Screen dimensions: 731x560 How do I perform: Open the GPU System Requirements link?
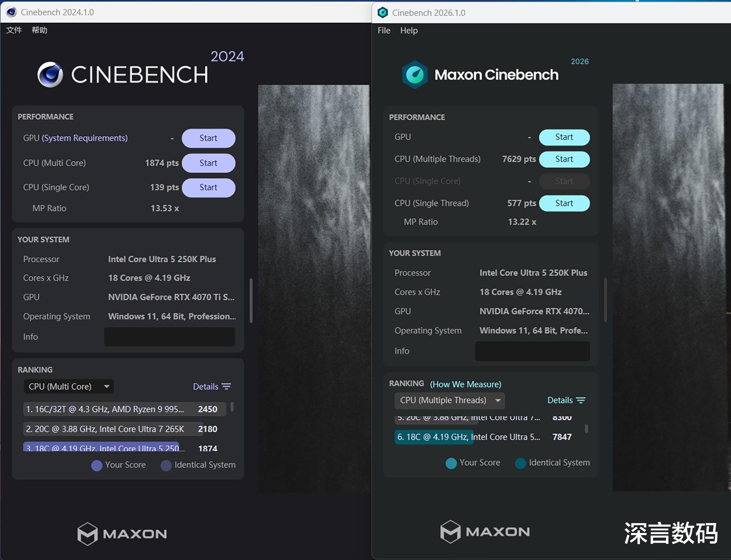pyautogui.click(x=85, y=138)
